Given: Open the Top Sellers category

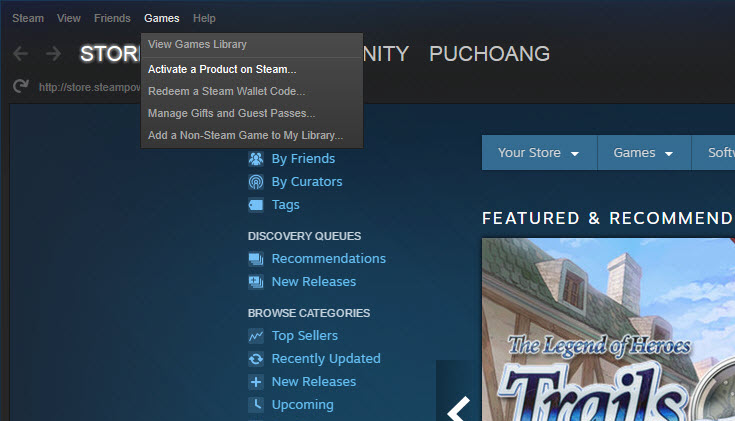Looking at the screenshot, I should (305, 336).
